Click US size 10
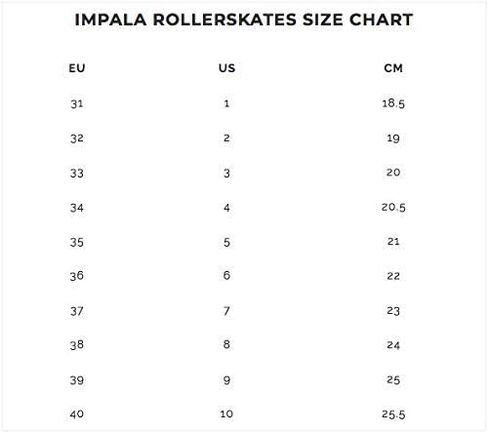The width and height of the screenshot is (488, 433). (227, 414)
